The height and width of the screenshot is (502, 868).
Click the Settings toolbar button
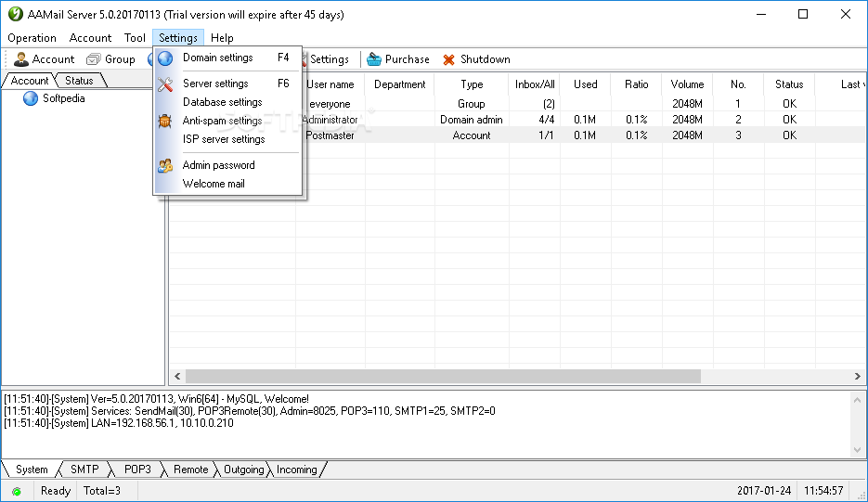pos(329,59)
